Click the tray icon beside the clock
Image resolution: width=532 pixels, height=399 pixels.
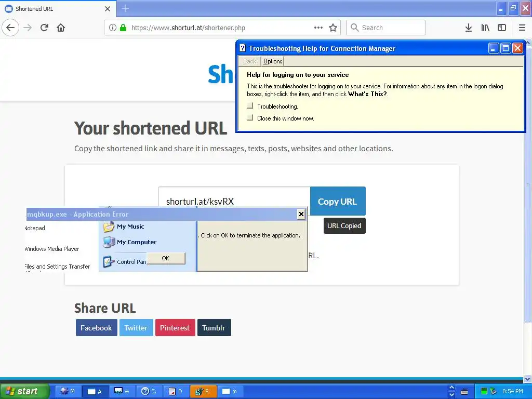494,391
